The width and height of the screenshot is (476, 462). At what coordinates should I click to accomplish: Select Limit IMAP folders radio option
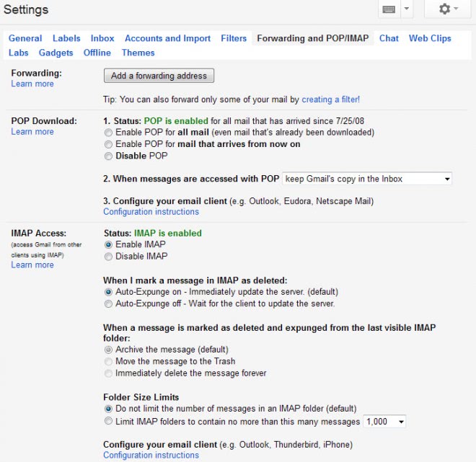coord(108,421)
